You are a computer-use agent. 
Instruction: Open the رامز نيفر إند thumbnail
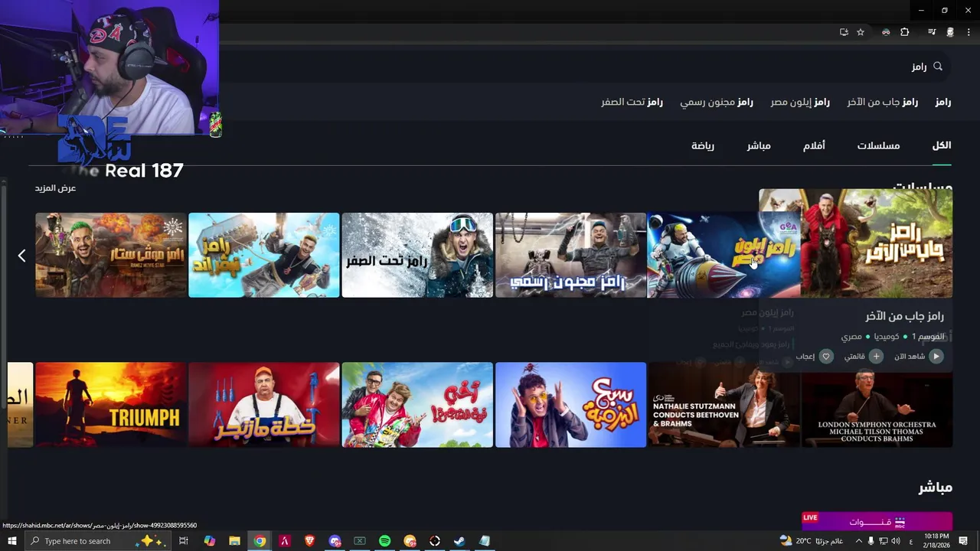click(264, 255)
